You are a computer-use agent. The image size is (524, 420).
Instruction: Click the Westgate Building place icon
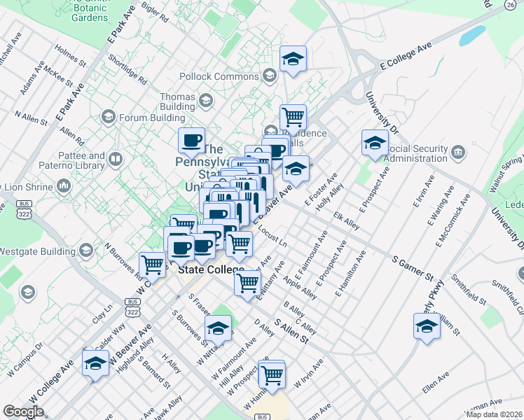click(86, 251)
